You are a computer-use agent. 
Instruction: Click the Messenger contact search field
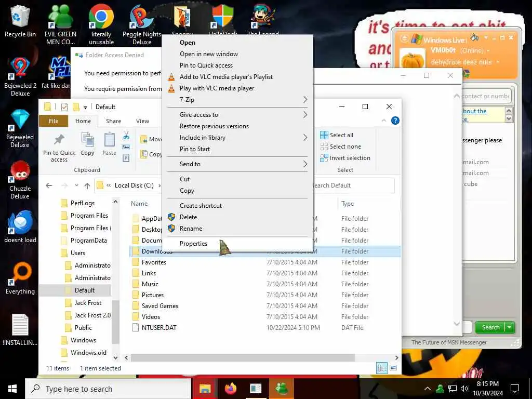click(x=486, y=96)
